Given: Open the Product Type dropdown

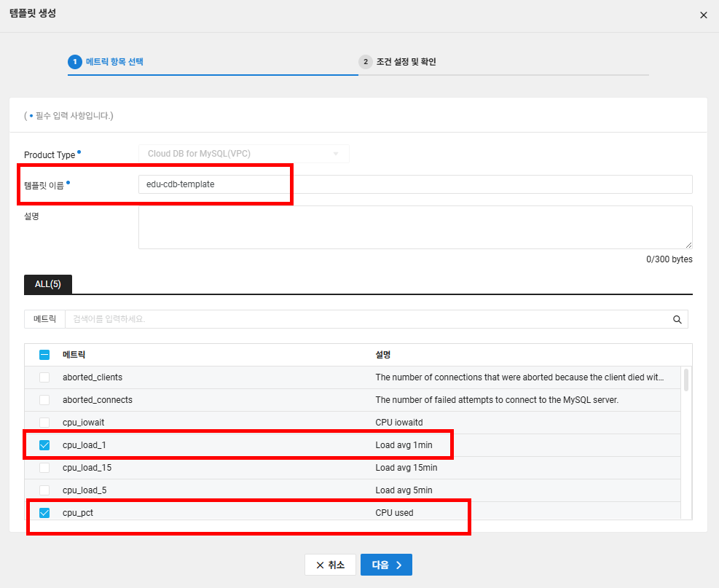Looking at the screenshot, I should coord(244,154).
